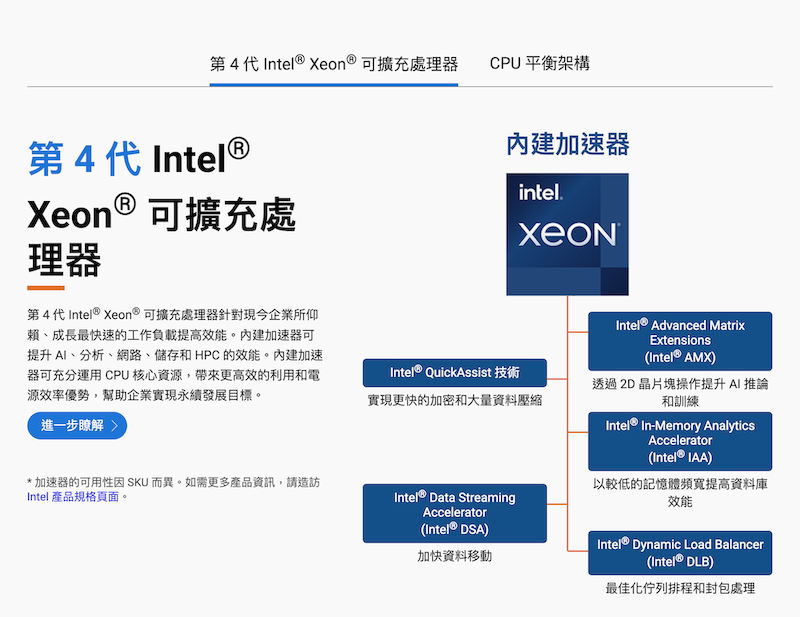This screenshot has width=800, height=617.
Task: Click the Intel QuickAssist 技術 box
Action: pyautogui.click(x=454, y=373)
